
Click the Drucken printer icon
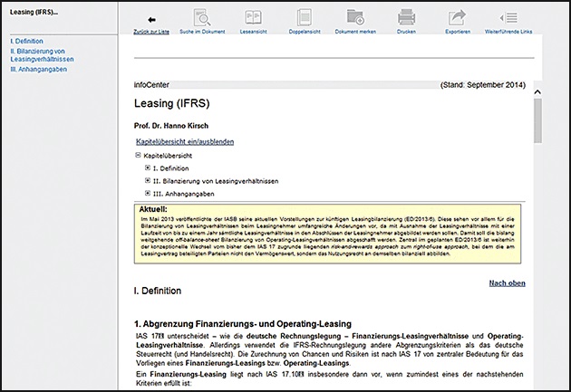(x=407, y=18)
